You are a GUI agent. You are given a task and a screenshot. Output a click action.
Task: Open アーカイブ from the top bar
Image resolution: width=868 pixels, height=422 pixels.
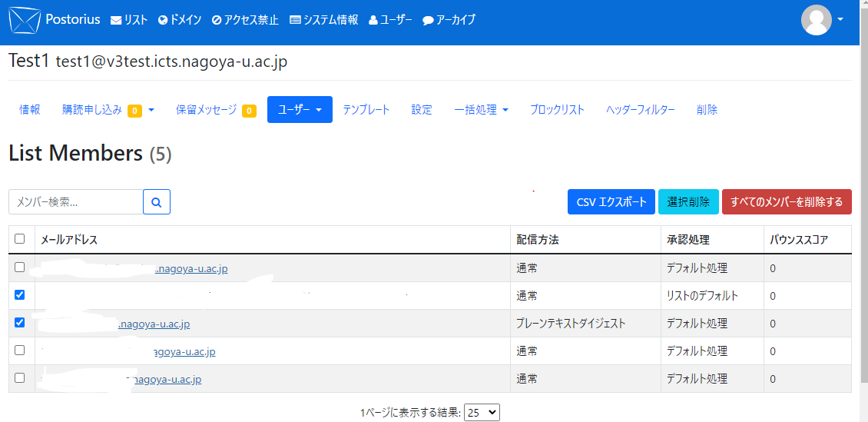[449, 20]
